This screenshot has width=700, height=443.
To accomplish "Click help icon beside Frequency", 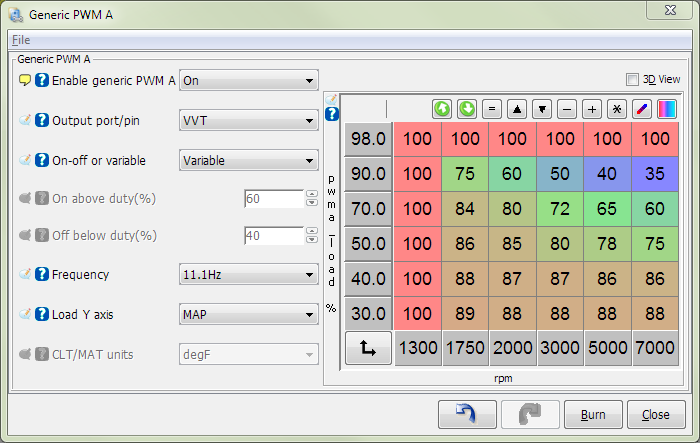I will [x=42, y=274].
